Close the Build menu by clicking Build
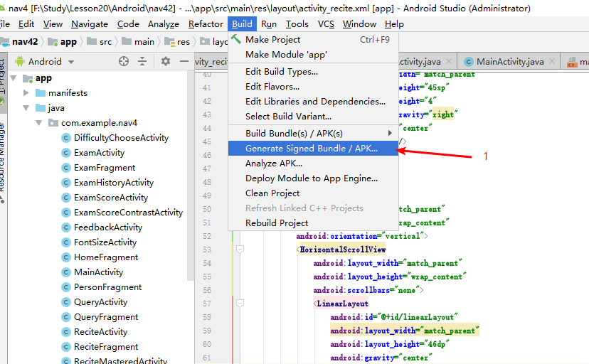The width and height of the screenshot is (589, 364). tap(242, 24)
